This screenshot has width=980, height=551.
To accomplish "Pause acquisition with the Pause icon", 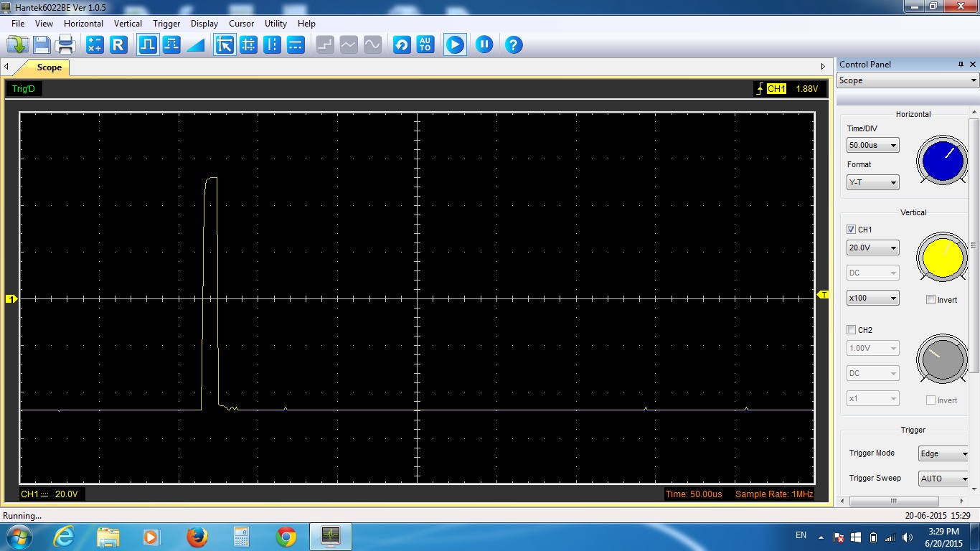I will coord(484,44).
